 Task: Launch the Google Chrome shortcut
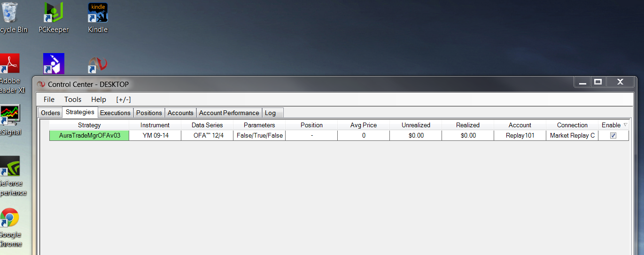[9, 227]
